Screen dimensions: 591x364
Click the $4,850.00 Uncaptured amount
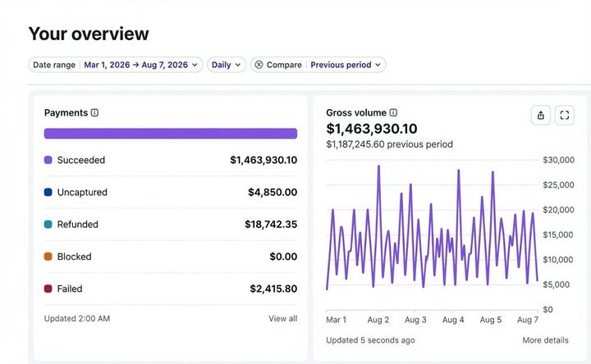(273, 193)
